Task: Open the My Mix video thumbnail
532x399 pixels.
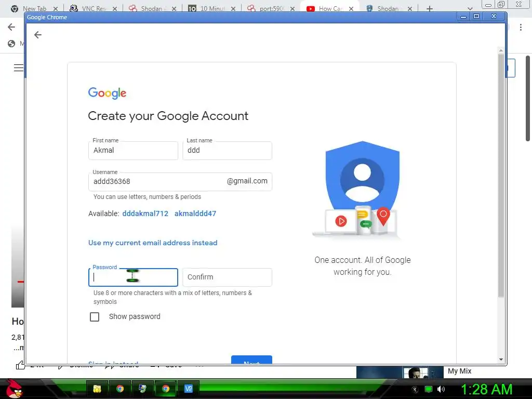Action: point(400,372)
